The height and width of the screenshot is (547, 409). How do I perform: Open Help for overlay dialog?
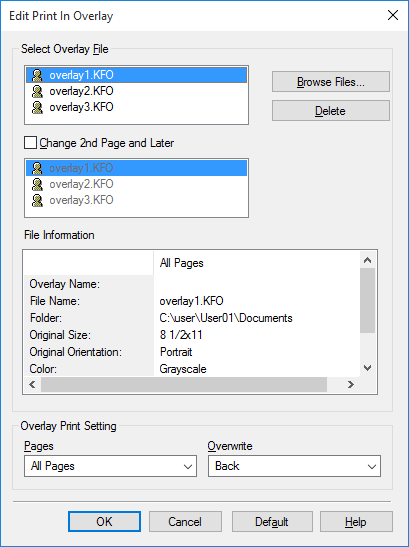coord(356,522)
